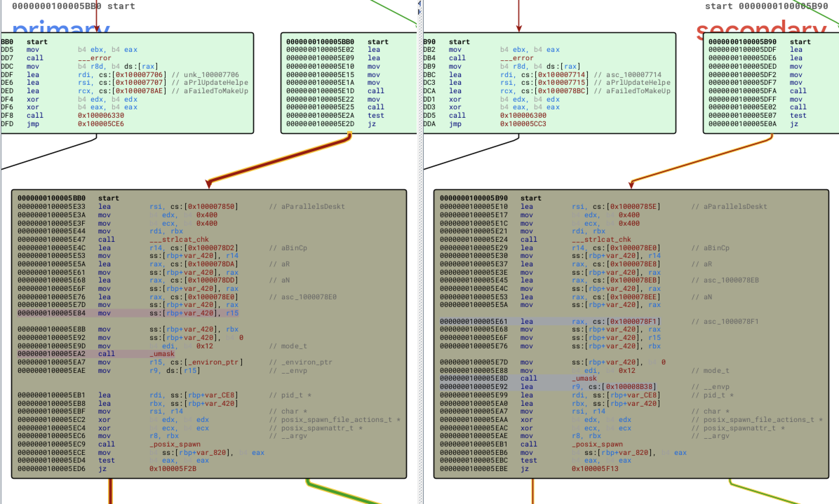Click the dotted vertical divider between graphs

420,245
